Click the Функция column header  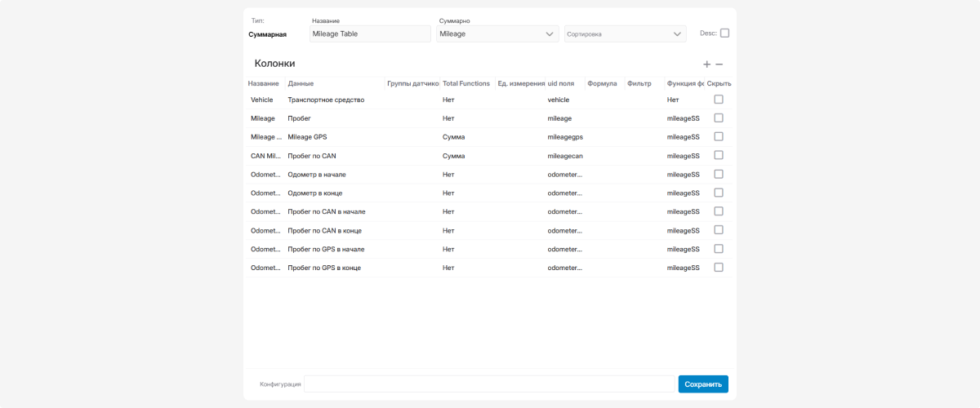click(685, 83)
